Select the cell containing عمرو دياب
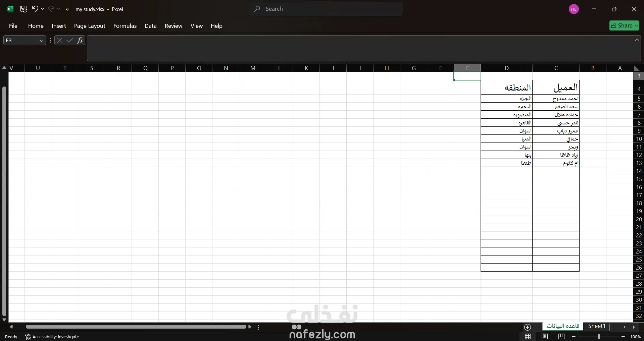This screenshot has width=644, height=341. click(556, 131)
